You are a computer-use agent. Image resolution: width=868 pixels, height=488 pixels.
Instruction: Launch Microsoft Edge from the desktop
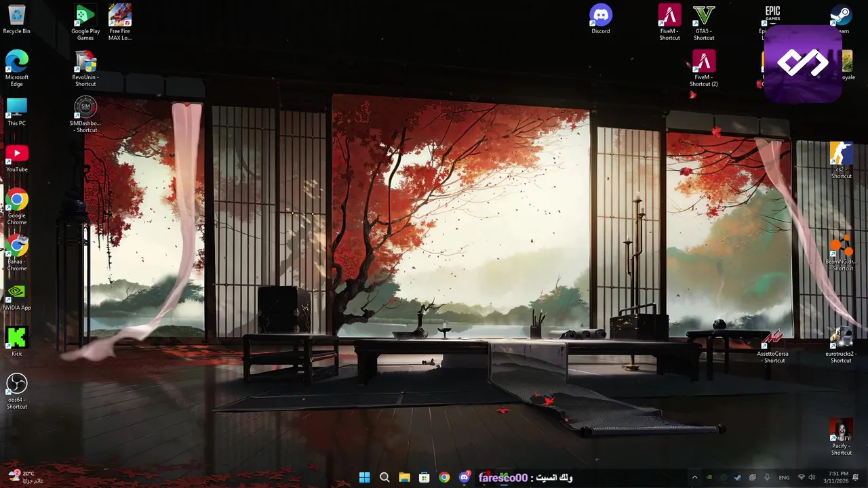pos(16,68)
